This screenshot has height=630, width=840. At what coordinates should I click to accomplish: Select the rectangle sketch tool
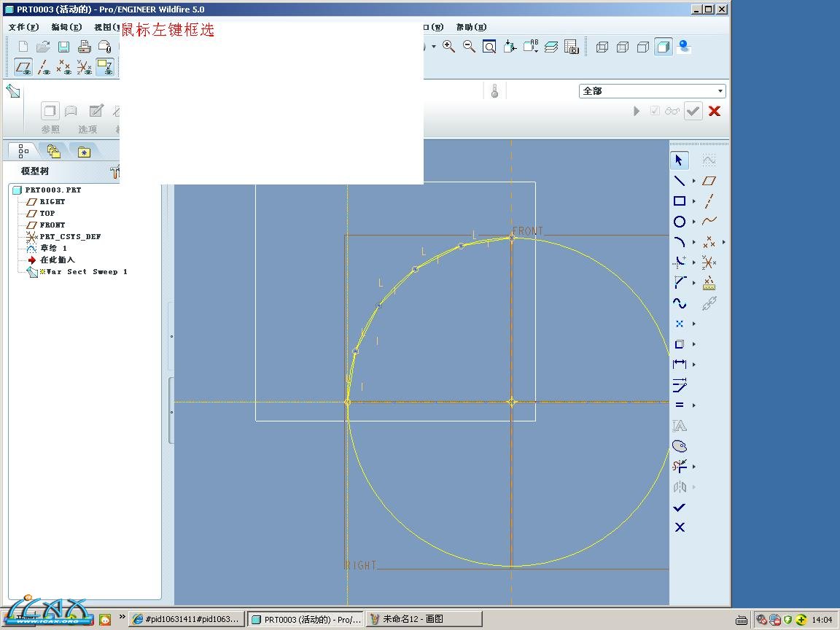click(679, 201)
